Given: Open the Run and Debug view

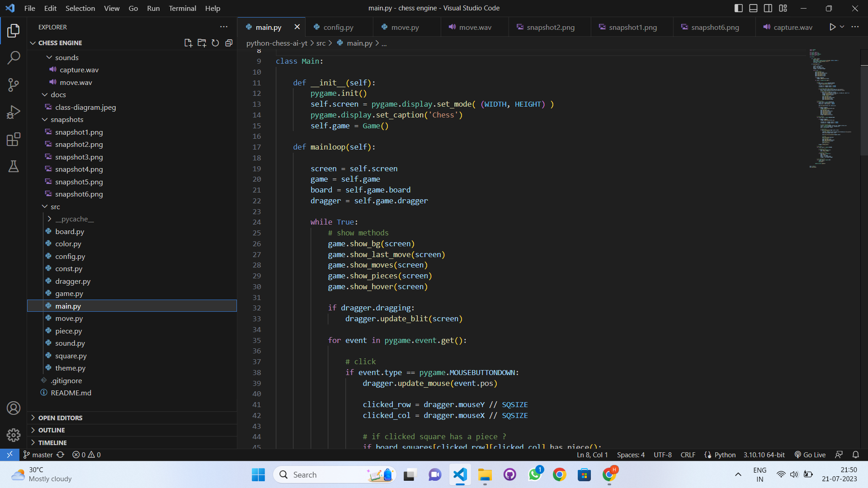Looking at the screenshot, I should pos(14,112).
